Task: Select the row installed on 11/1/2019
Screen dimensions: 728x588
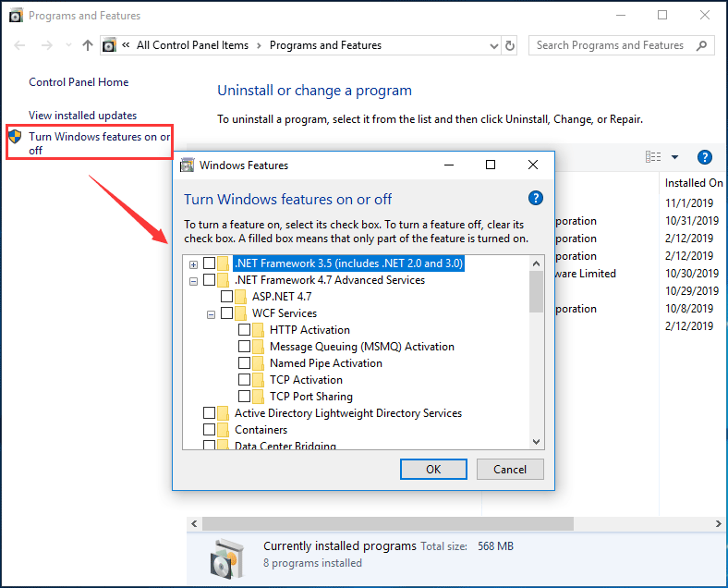Action: tap(689, 203)
